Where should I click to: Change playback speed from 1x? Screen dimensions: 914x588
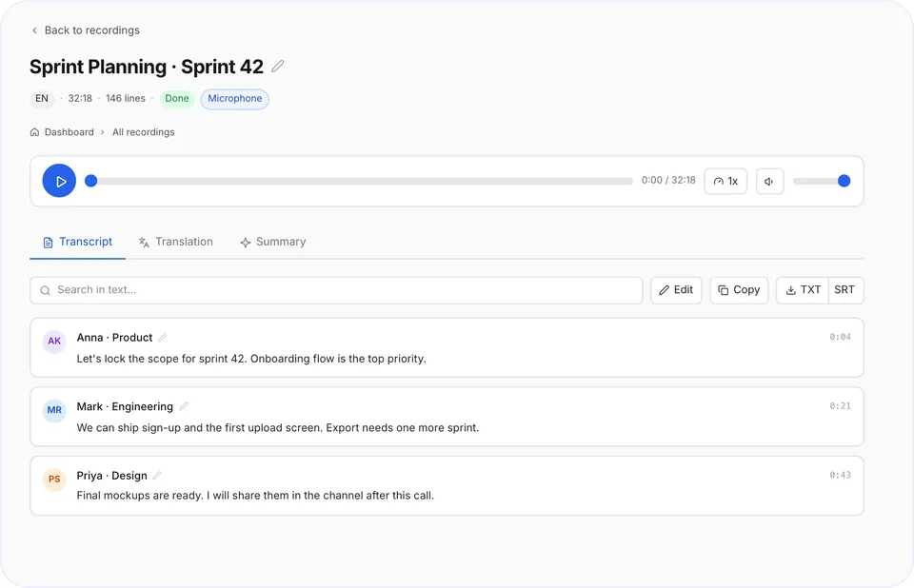point(725,181)
